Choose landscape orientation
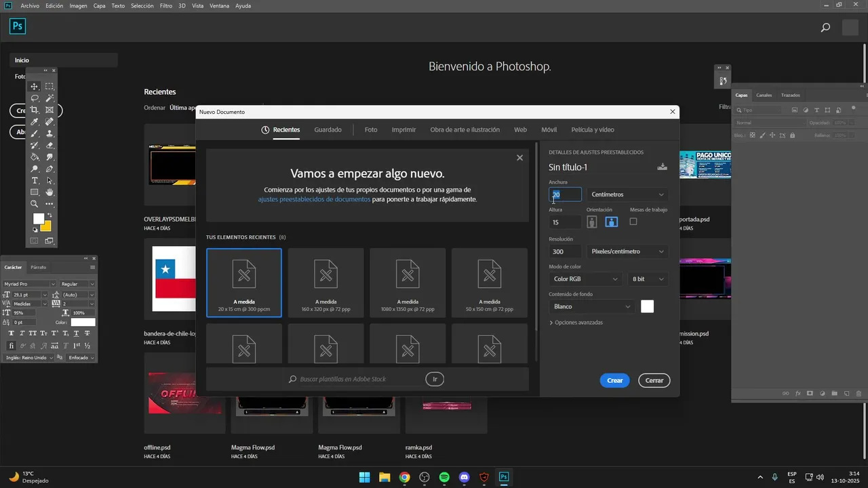Image resolution: width=868 pixels, height=488 pixels. point(611,222)
